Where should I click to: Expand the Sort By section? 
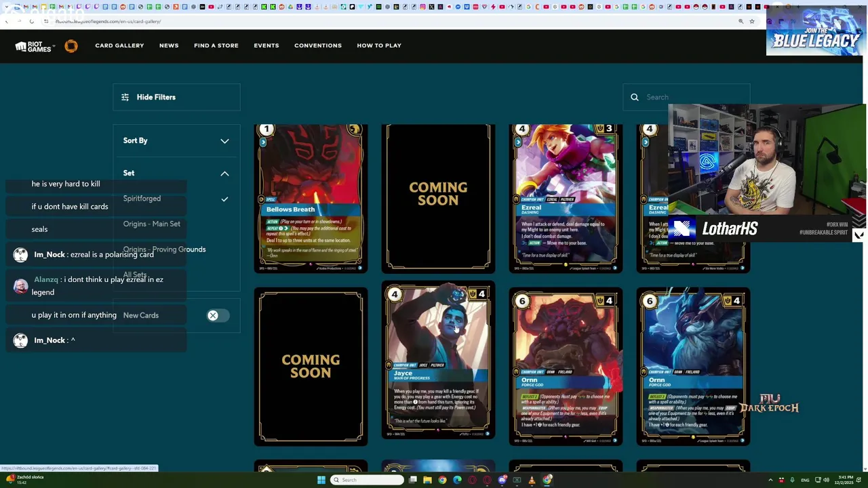[176, 141]
